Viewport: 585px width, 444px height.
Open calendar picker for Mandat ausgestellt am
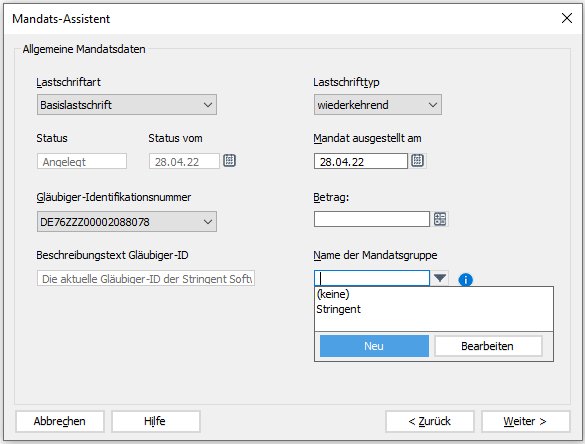tap(417, 161)
